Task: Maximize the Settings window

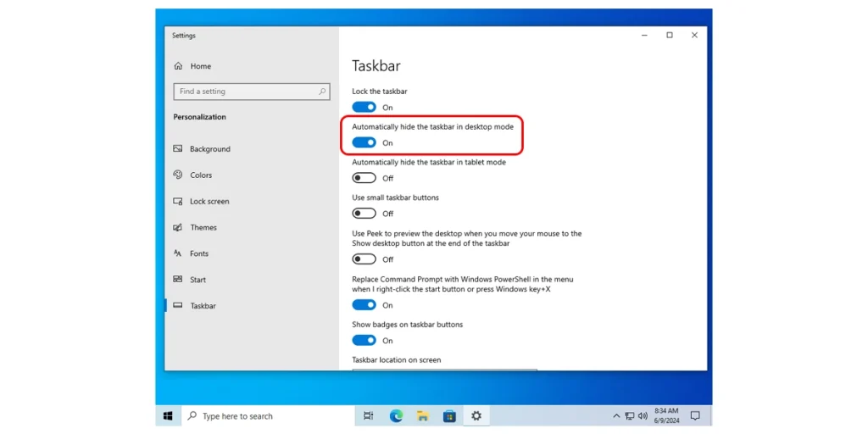Action: point(670,35)
